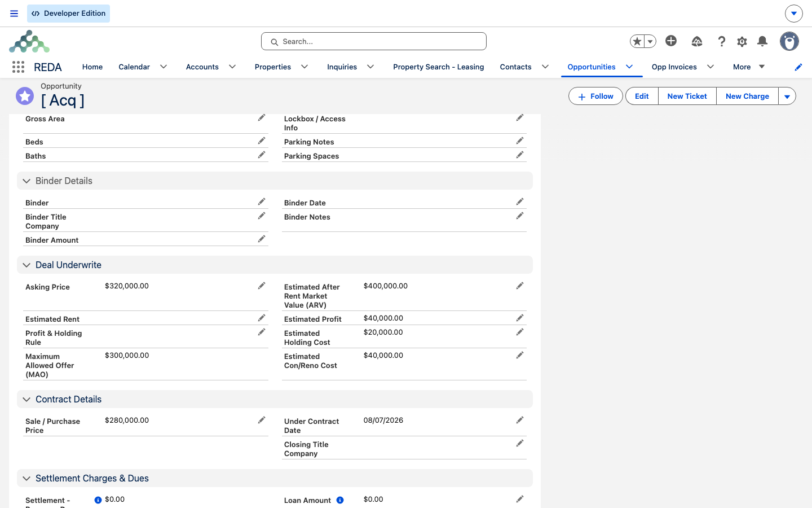Click the New Ticket button

pos(687,97)
